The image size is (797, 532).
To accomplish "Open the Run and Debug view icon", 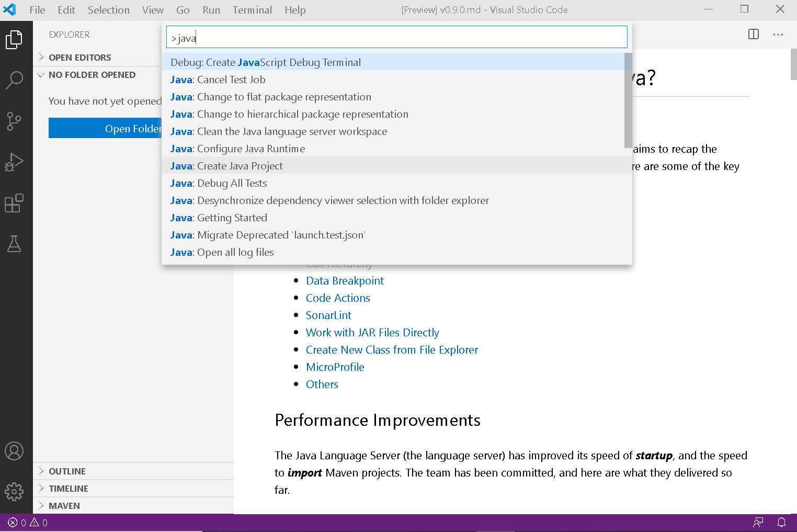I will [x=14, y=162].
